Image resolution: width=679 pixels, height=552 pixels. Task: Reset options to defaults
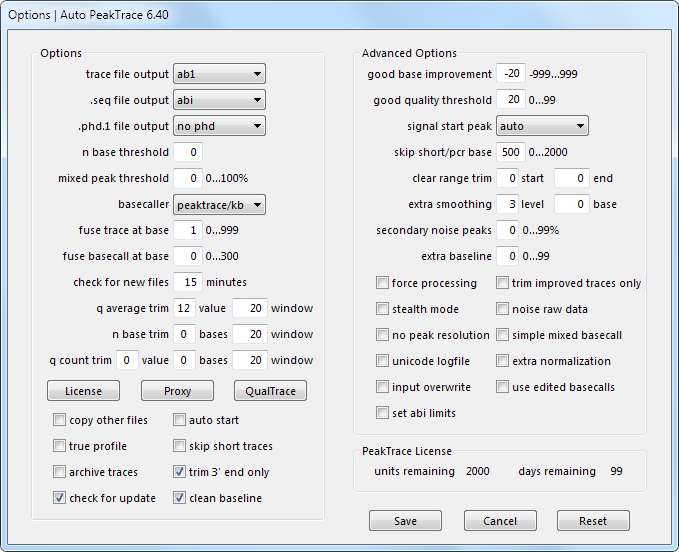[593, 521]
